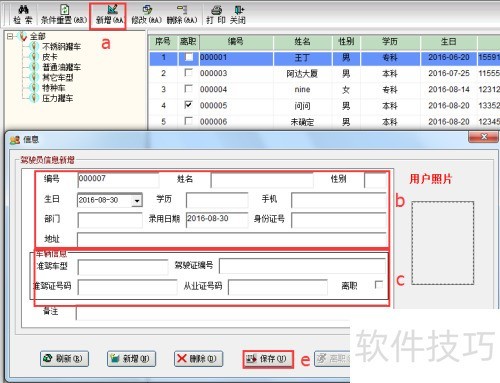500x383 pixels.
Task: Select the name cell 问问
Action: coord(302,106)
